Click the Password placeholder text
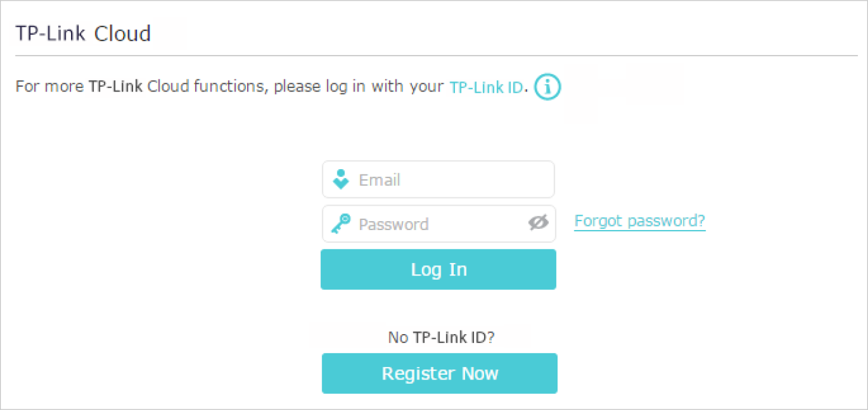 pos(393,224)
